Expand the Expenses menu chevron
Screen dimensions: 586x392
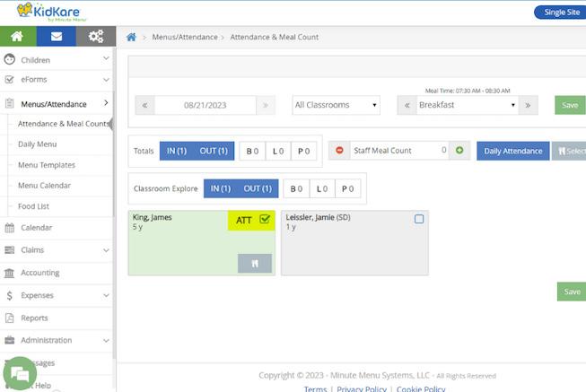click(x=106, y=295)
